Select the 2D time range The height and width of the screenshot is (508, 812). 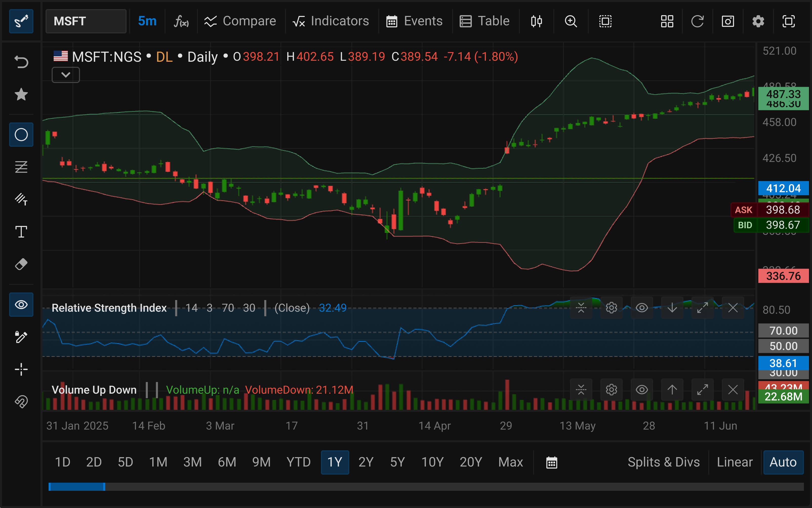pos(94,462)
